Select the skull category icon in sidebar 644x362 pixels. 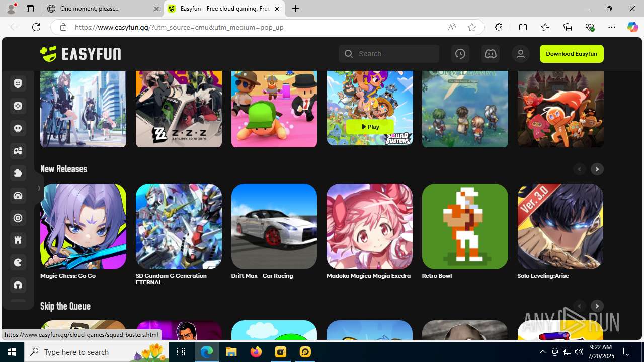[18, 129]
